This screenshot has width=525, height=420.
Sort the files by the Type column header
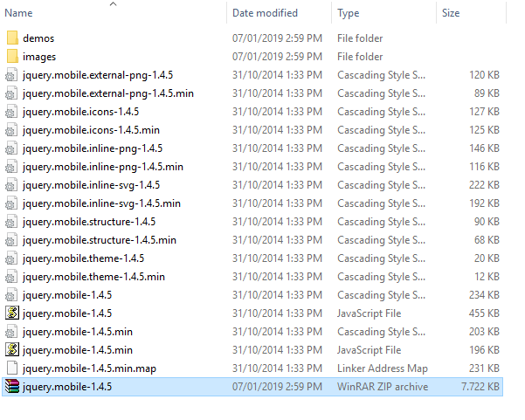[349, 13]
